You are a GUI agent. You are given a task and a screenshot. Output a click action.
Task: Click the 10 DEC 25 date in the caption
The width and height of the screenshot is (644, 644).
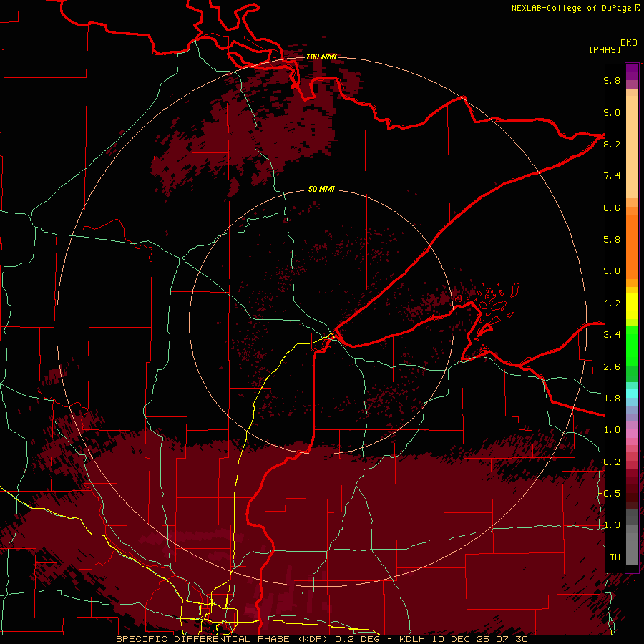click(459, 639)
